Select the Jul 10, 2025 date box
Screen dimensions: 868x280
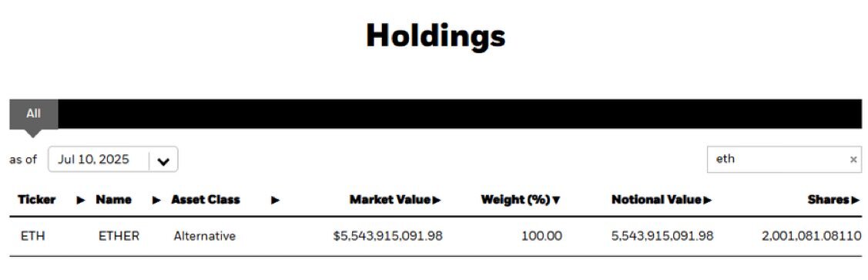pos(113,160)
